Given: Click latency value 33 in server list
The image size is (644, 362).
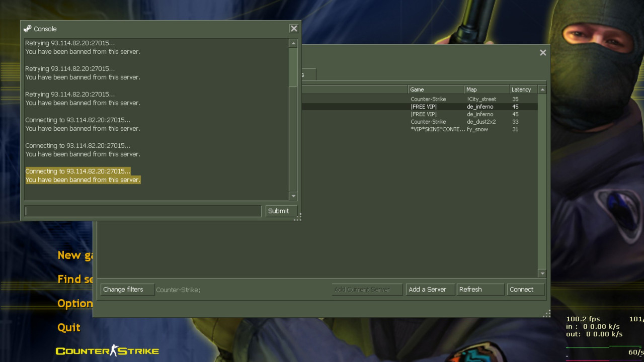Looking at the screenshot, I should tap(515, 122).
